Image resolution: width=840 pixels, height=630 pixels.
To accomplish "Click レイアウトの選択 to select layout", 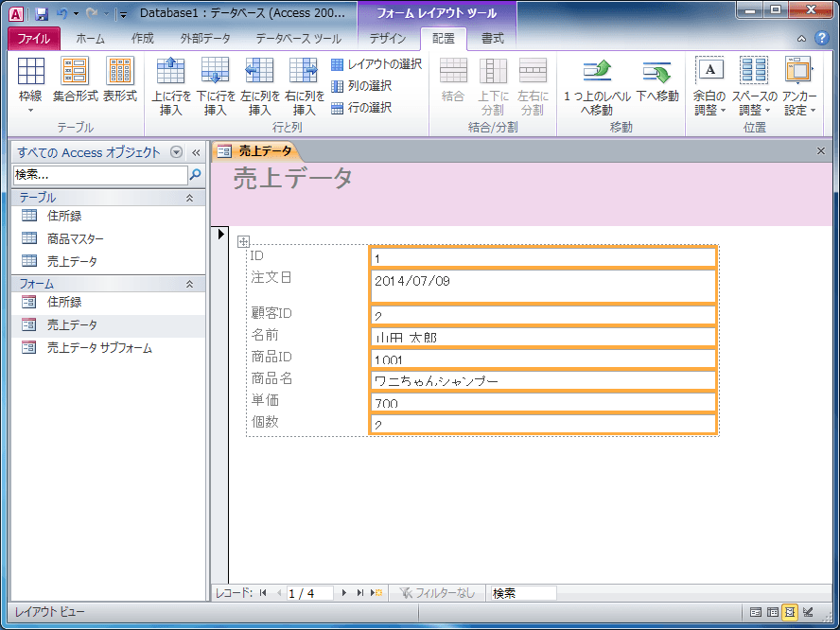I will [376, 64].
